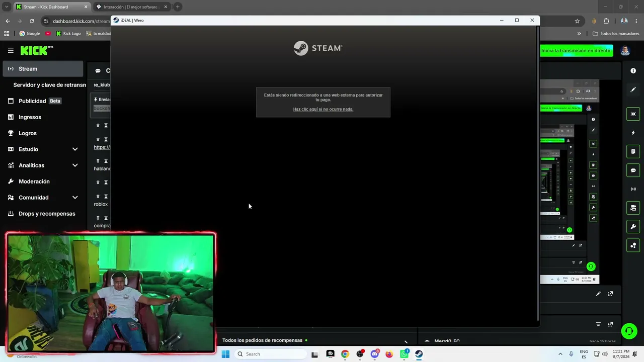Show hidden bookmarks with the double chevron
Image resolution: width=644 pixels, height=362 pixels.
(579, 34)
